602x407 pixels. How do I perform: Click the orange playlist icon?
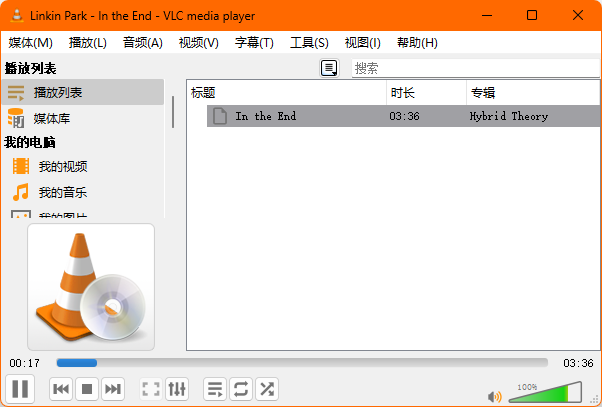[16, 93]
